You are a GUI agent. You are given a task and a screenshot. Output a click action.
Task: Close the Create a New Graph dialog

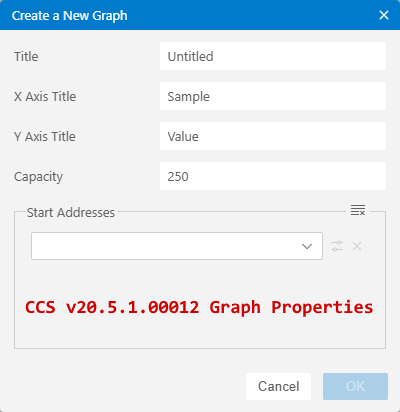(384, 15)
